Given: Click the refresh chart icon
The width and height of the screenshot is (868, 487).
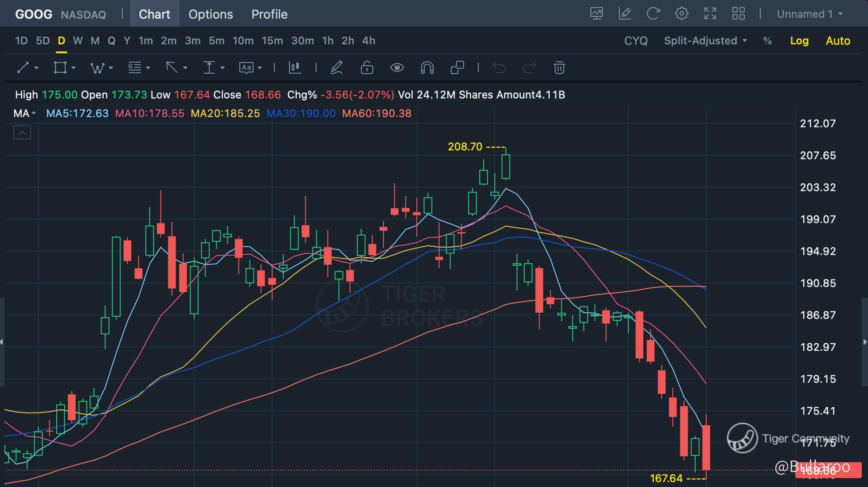Looking at the screenshot, I should point(653,14).
